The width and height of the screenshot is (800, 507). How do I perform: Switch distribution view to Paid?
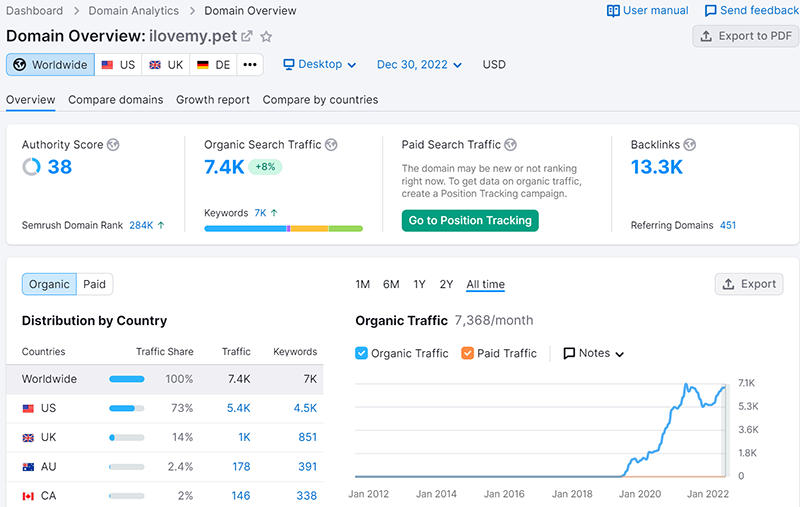[94, 284]
